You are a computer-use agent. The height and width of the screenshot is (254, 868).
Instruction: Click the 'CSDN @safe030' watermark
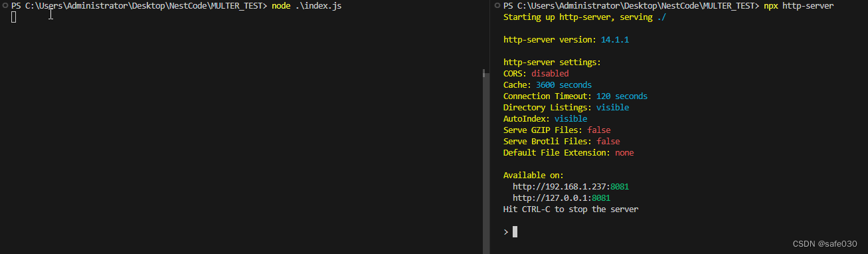pyautogui.click(x=830, y=244)
